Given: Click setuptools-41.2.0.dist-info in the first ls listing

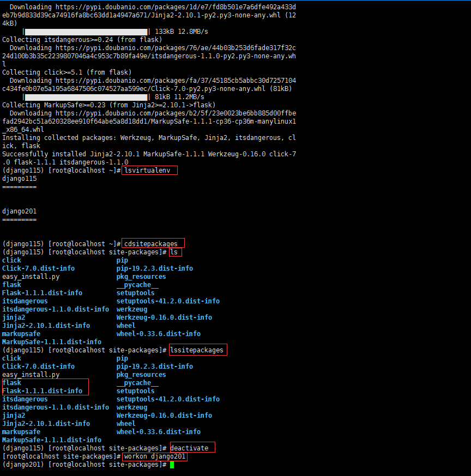Looking at the screenshot, I should point(168,301).
